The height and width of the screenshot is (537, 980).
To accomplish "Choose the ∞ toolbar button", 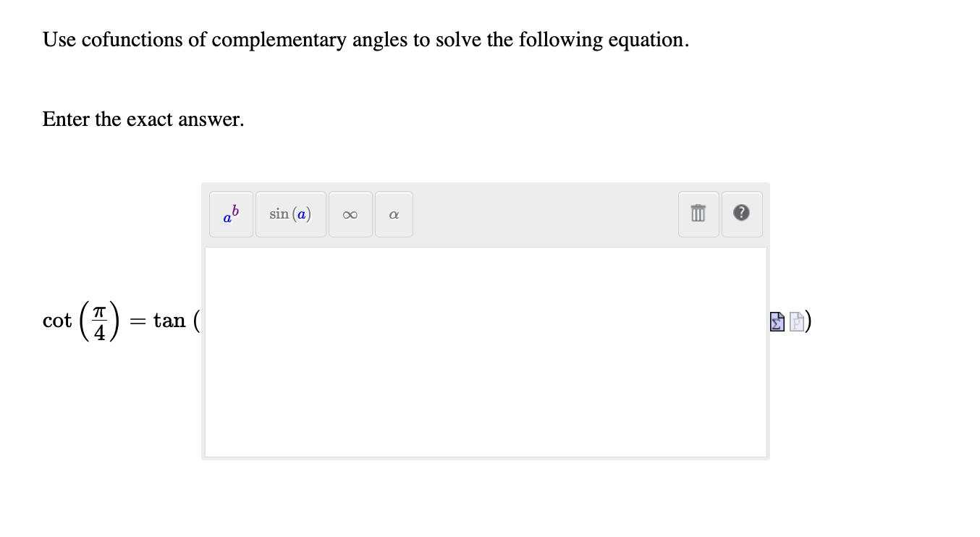I will point(350,213).
